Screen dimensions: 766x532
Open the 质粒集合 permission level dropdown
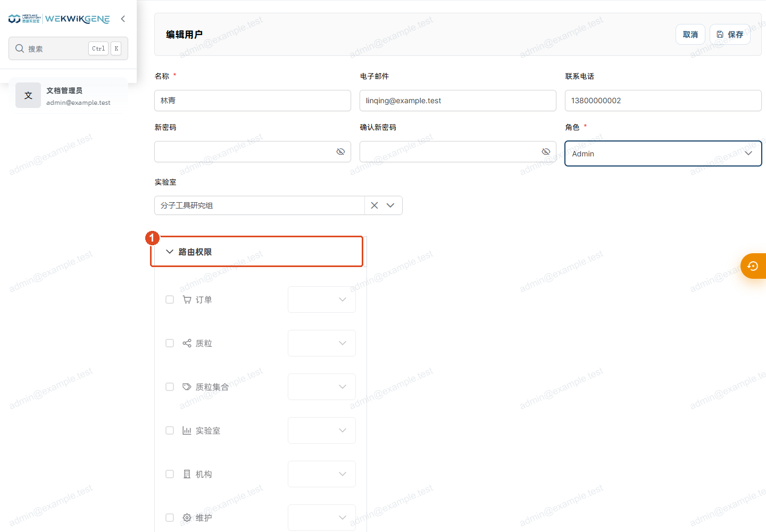(322, 387)
